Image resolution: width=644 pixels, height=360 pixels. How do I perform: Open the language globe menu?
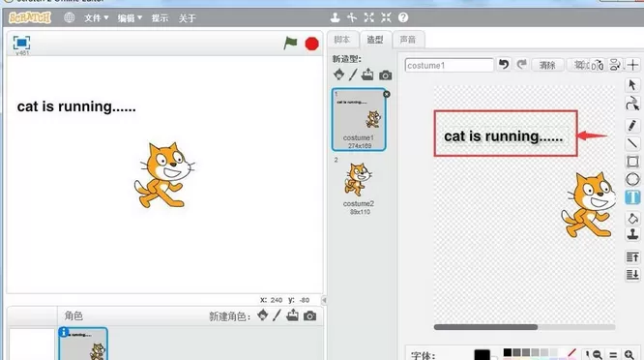click(69, 17)
